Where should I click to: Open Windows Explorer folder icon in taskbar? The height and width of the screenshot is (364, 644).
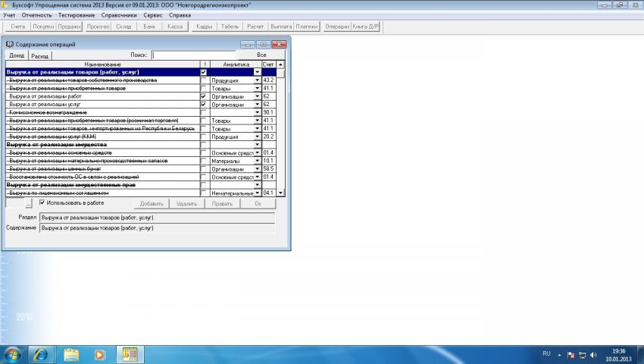tap(71, 354)
